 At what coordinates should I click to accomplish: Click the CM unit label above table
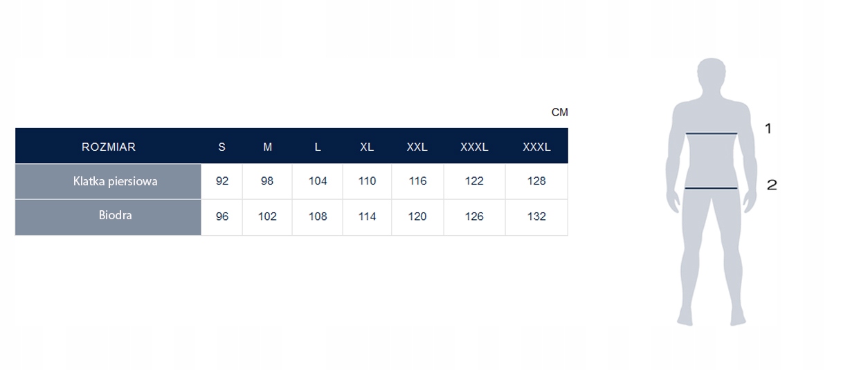559,113
